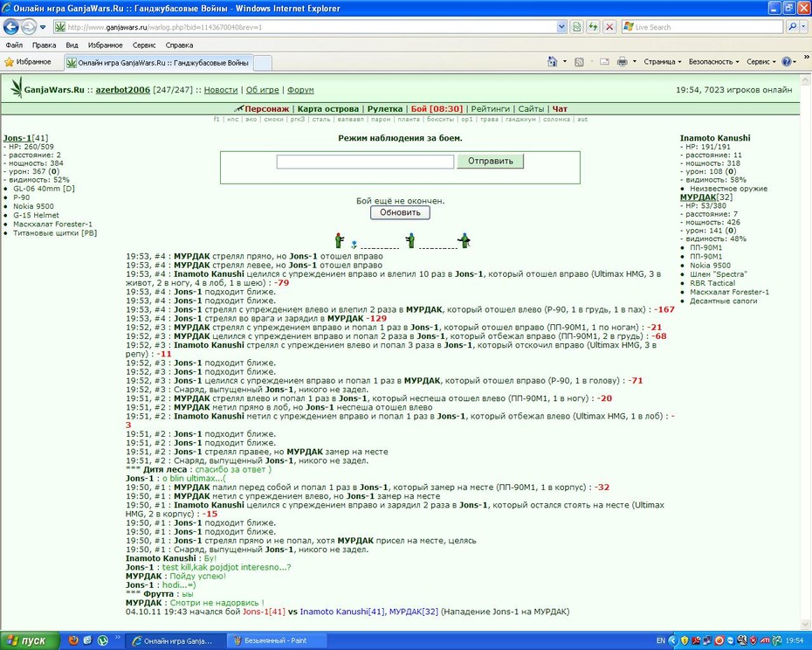
Task: Open recent pages dropdown beside forward arrow
Action: click(x=43, y=27)
